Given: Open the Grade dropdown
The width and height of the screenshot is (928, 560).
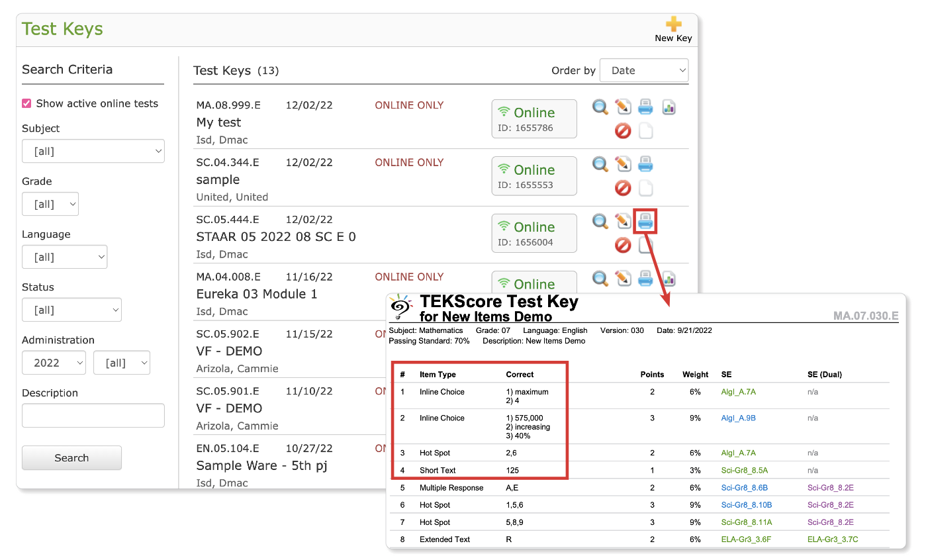Looking at the screenshot, I should 50,204.
